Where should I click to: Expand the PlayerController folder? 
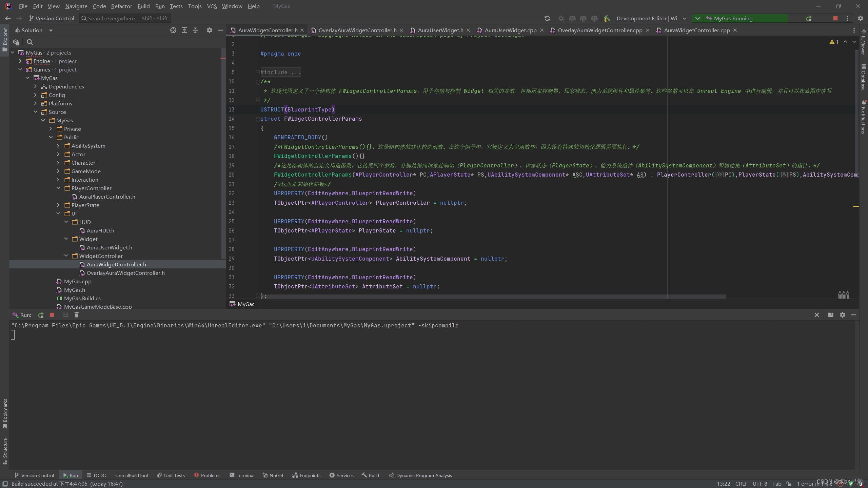click(x=58, y=188)
